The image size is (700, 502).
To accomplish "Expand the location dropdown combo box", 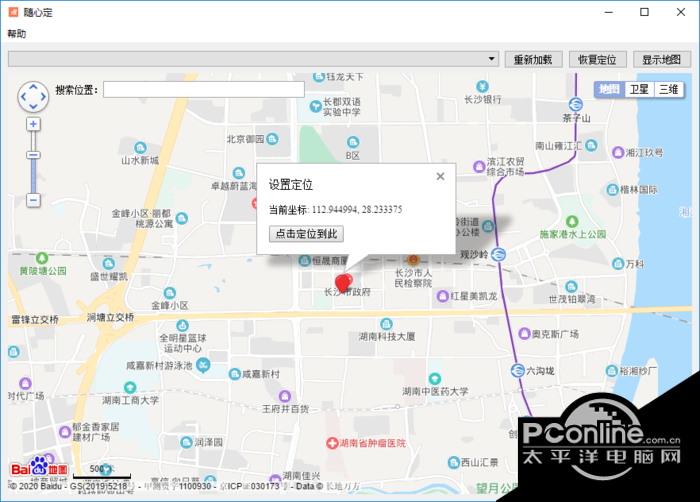I will click(x=492, y=59).
